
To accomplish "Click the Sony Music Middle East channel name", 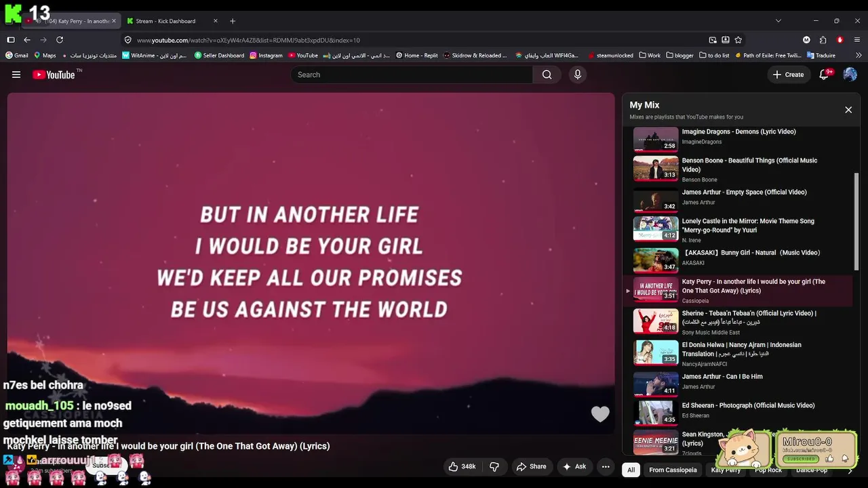I will tap(711, 332).
